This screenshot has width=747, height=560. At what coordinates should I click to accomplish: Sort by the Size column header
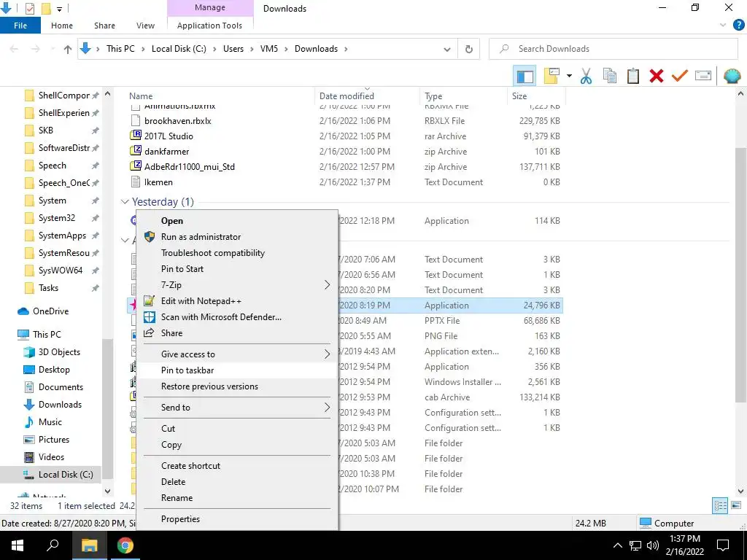(x=536, y=96)
